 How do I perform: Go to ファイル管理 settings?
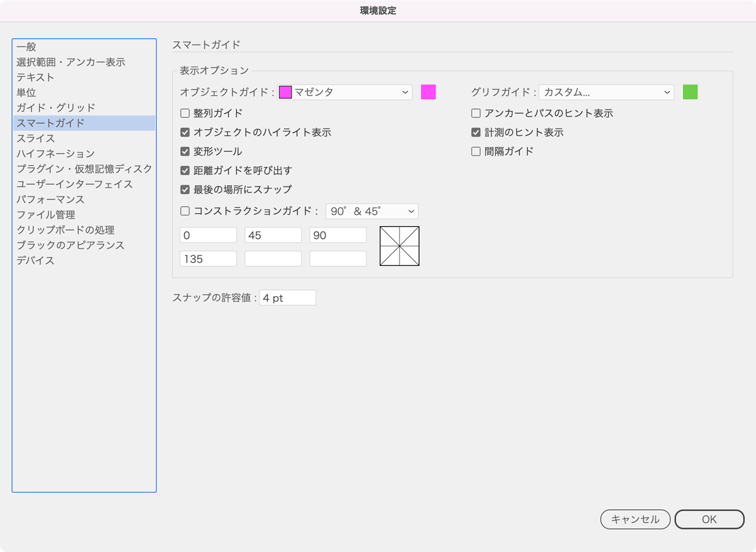point(84,215)
